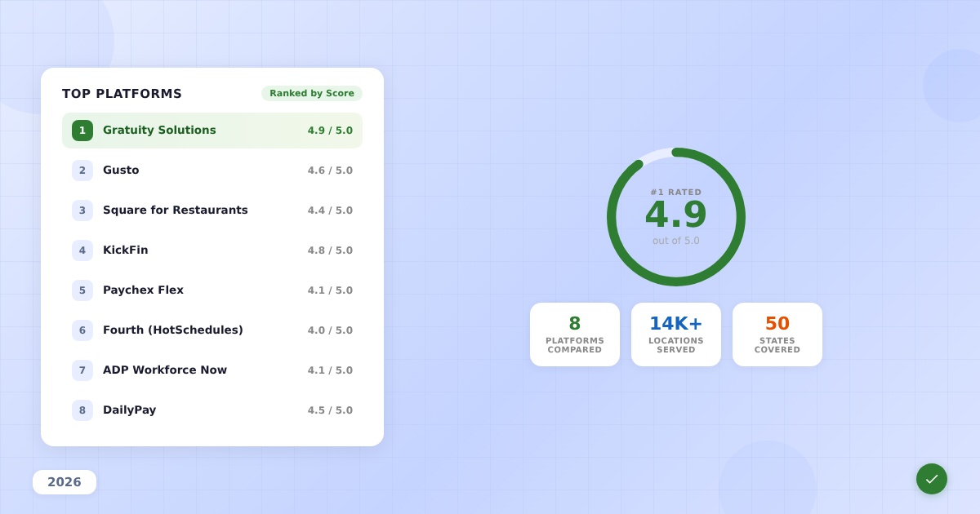The height and width of the screenshot is (514, 980).
Task: Select the 14K+ Locations Served card
Action: (676, 335)
